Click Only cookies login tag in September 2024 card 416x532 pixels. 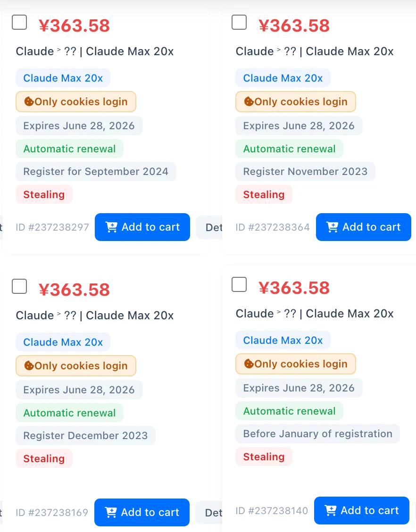(76, 101)
